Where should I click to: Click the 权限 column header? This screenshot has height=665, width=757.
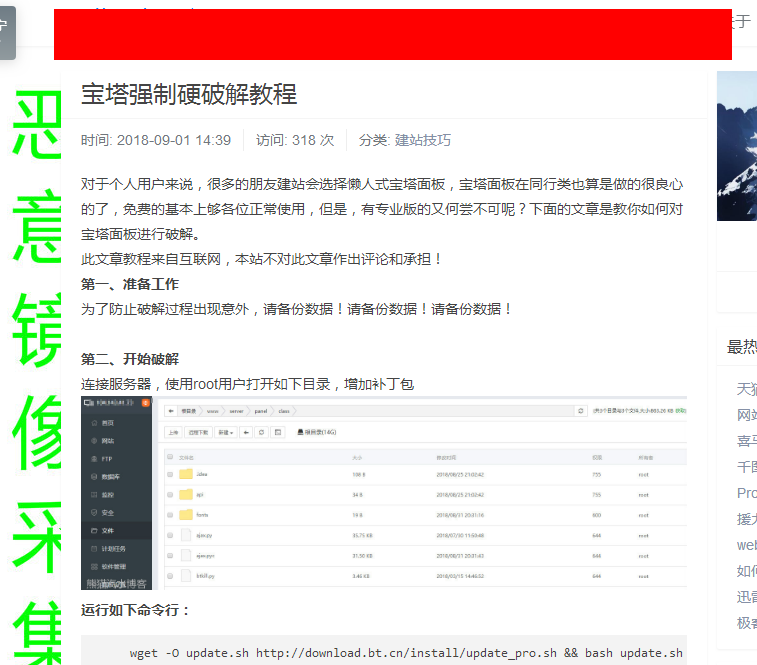597,457
